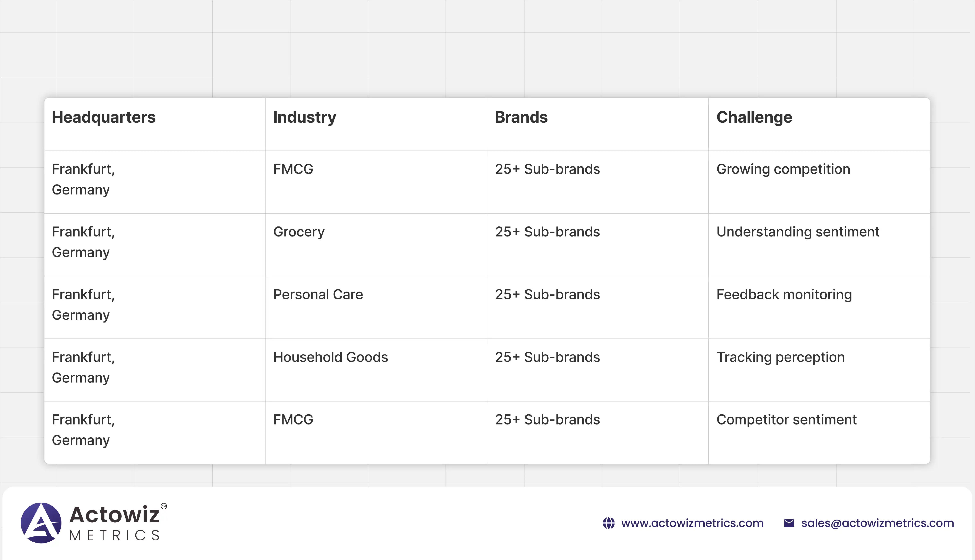Open the www.actowizmetrics.com link
The image size is (975, 560).
click(x=692, y=523)
